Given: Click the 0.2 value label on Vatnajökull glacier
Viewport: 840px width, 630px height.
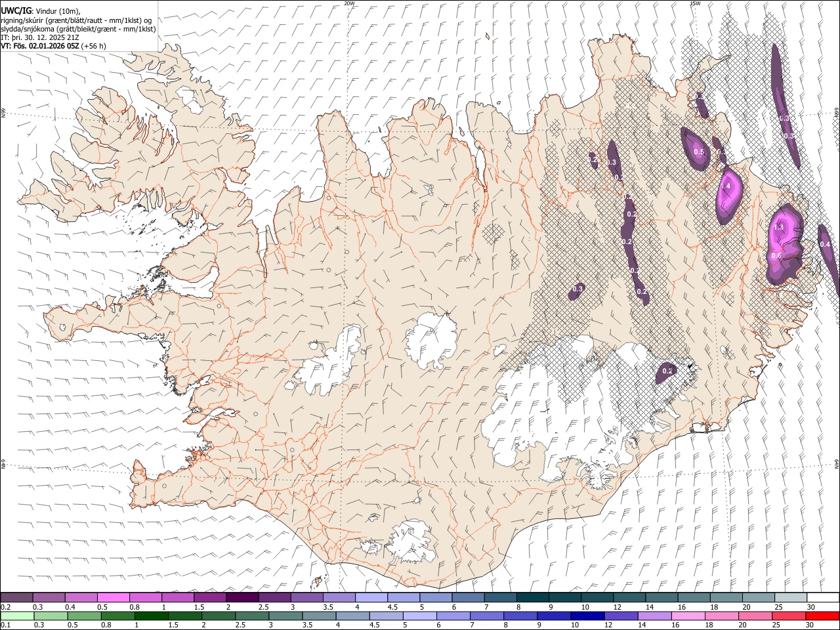Looking at the screenshot, I should click(667, 371).
